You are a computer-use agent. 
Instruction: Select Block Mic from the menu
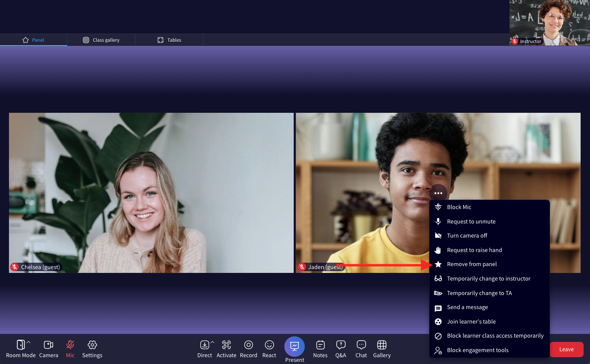(490, 207)
